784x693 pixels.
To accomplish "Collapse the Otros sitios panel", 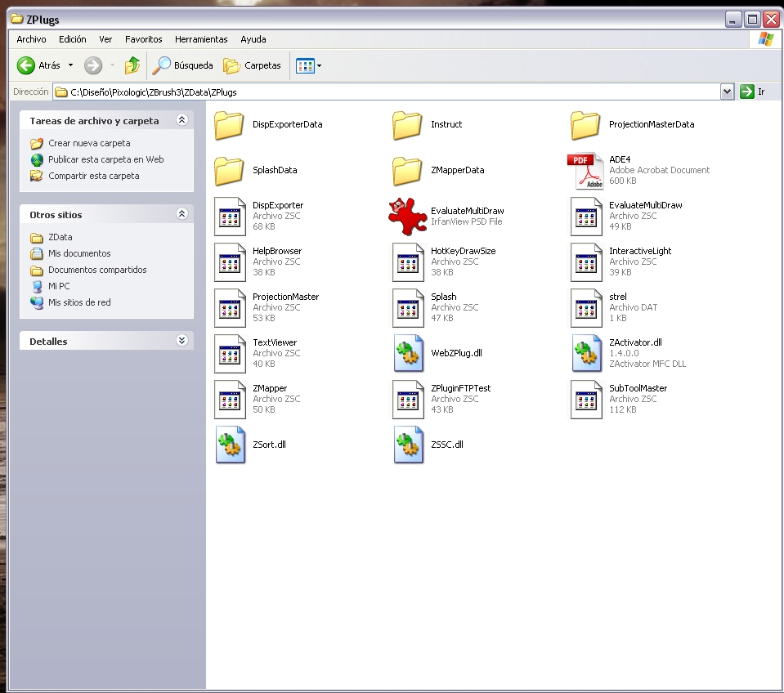I will 181,214.
